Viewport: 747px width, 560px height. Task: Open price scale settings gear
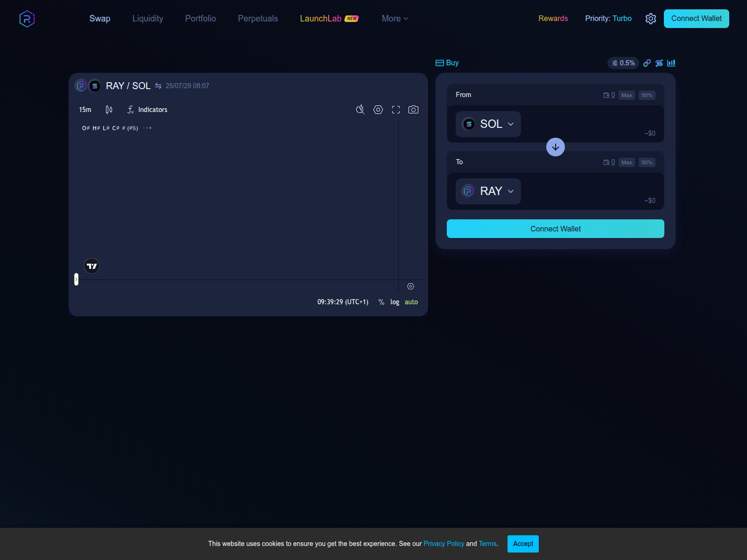(410, 287)
